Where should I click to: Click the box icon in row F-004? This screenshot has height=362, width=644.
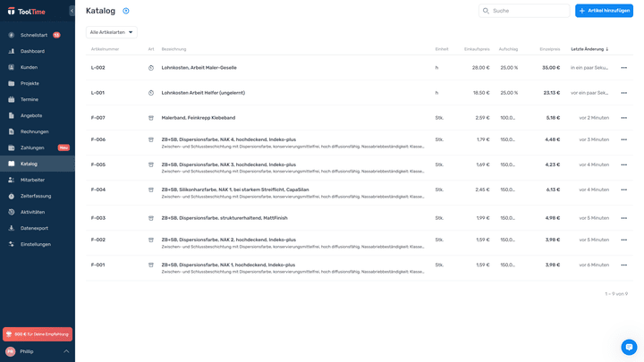coord(151,189)
